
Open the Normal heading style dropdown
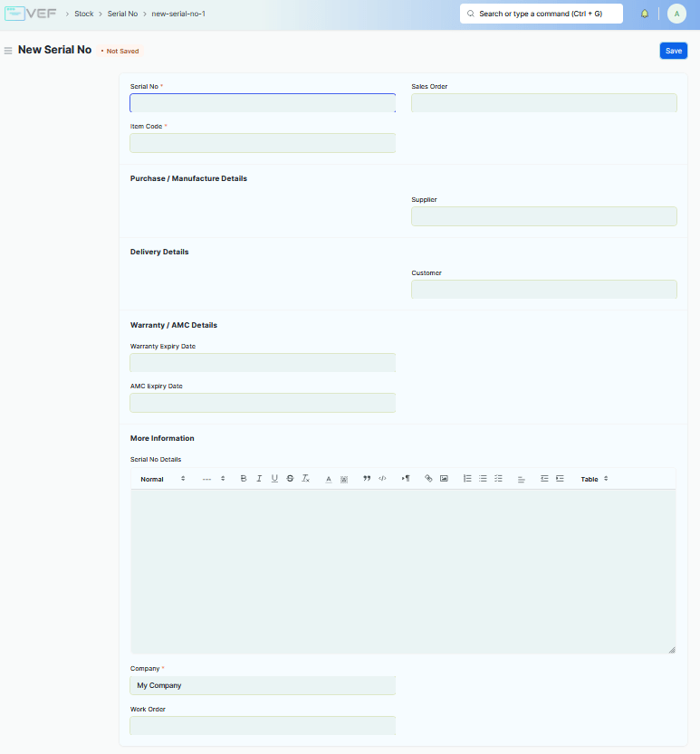tap(163, 479)
